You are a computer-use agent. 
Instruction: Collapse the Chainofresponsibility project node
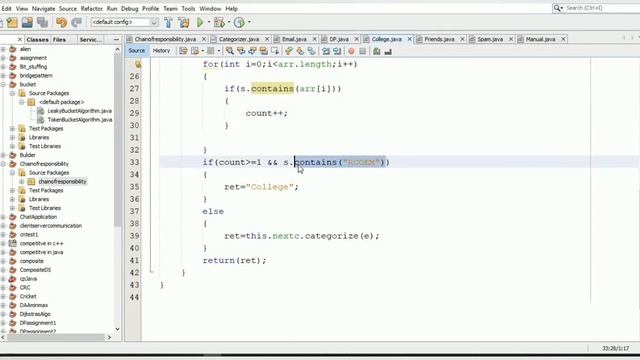coord(3,164)
